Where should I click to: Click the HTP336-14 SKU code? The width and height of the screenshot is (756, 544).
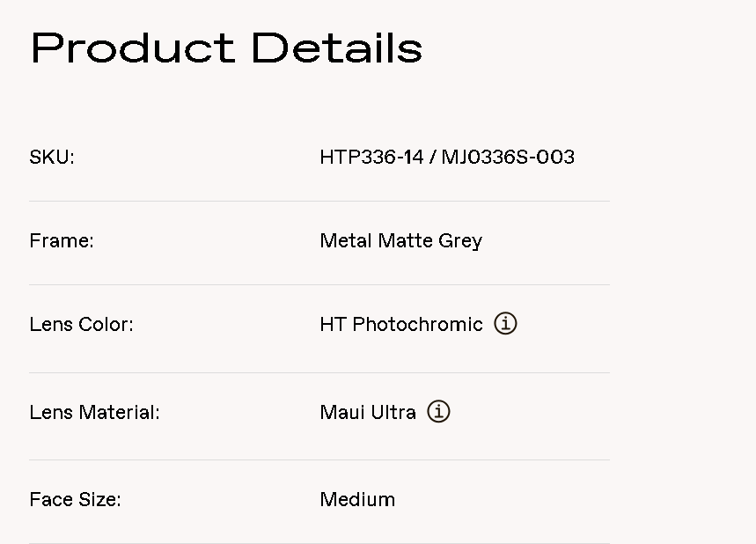[371, 158]
